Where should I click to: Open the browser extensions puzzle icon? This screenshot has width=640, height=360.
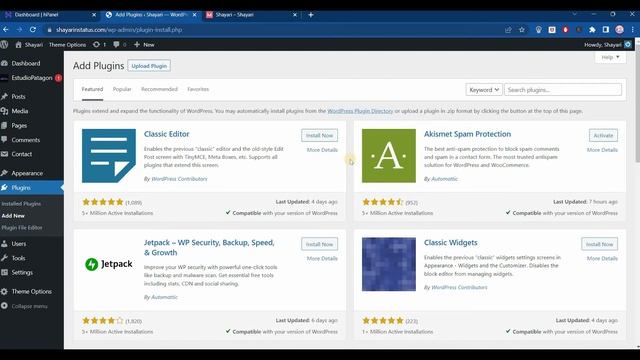point(592,30)
